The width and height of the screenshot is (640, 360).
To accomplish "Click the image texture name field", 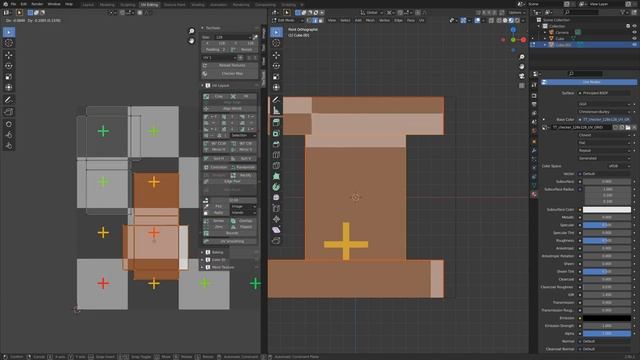I will 581,127.
